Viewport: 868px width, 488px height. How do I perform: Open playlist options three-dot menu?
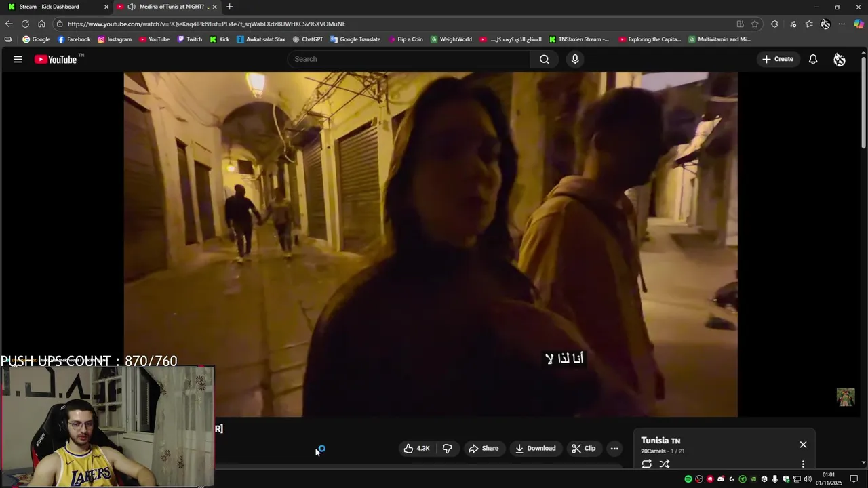pos(803,464)
